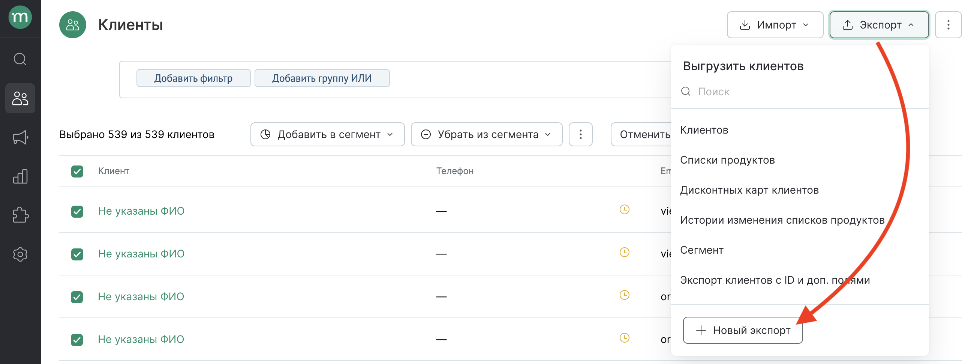Uncheck the third client row checkbox

pyautogui.click(x=77, y=297)
